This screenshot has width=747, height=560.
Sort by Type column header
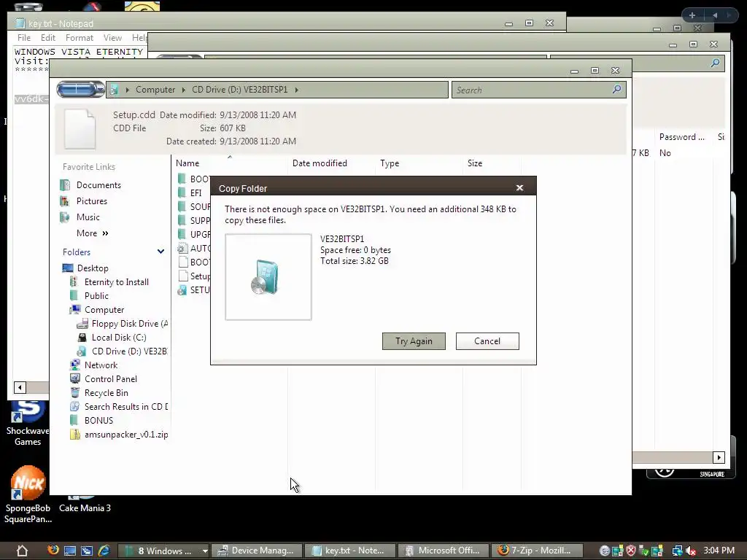(390, 163)
